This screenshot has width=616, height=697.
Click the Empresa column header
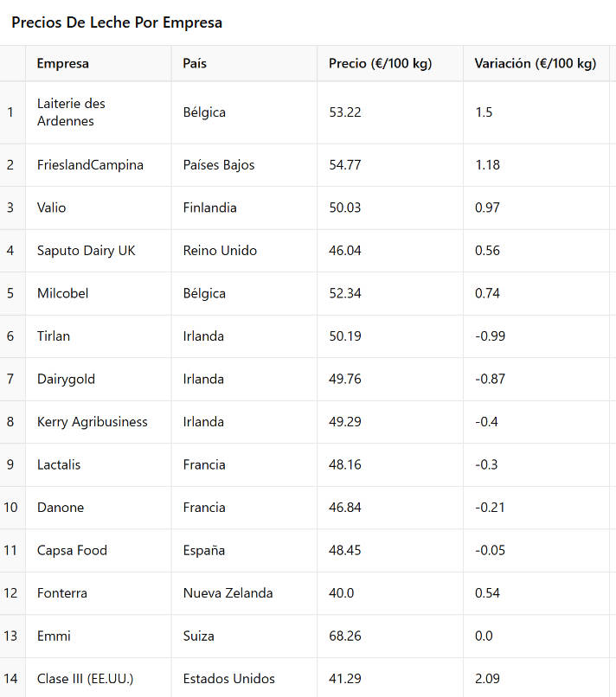click(x=99, y=63)
